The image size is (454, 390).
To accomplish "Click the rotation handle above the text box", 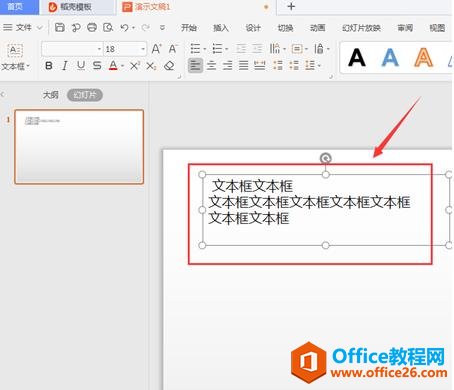I will coord(326,158).
